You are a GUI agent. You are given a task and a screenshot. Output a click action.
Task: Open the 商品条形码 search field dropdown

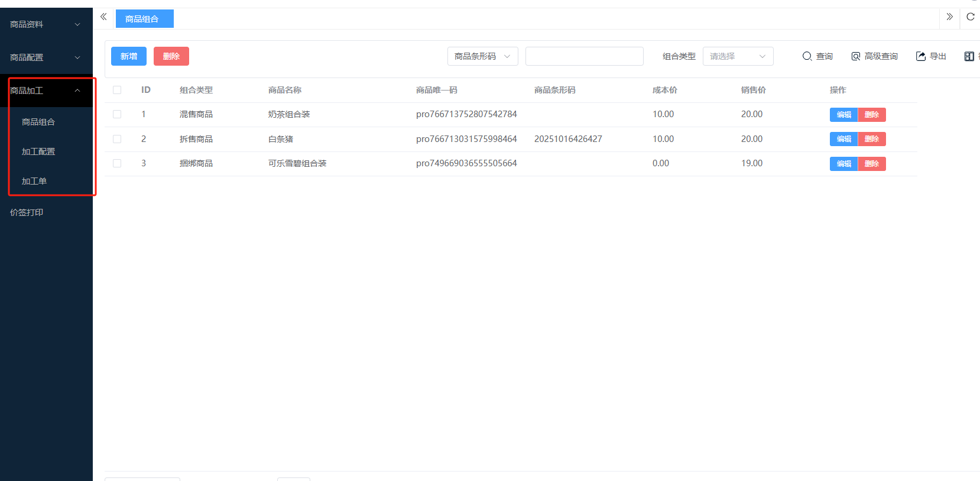(482, 56)
